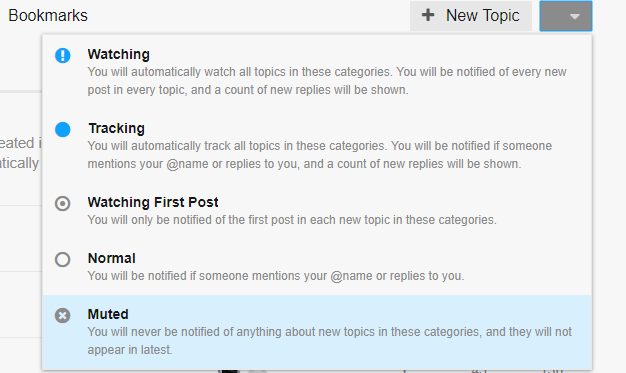Click the solid blue Tracking circle icon
Viewport: 626px width, 373px height.
coord(63,129)
